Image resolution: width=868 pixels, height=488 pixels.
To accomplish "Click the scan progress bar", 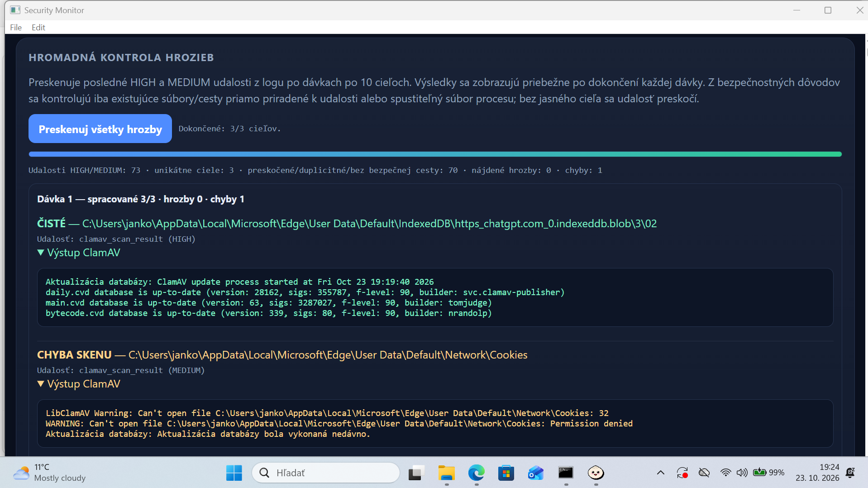I will [435, 154].
